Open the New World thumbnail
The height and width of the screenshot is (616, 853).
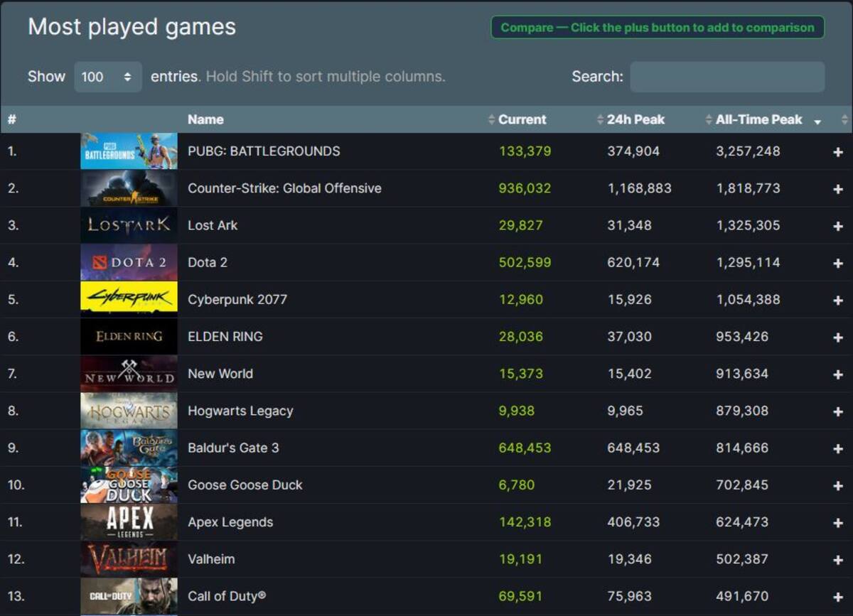[129, 374]
